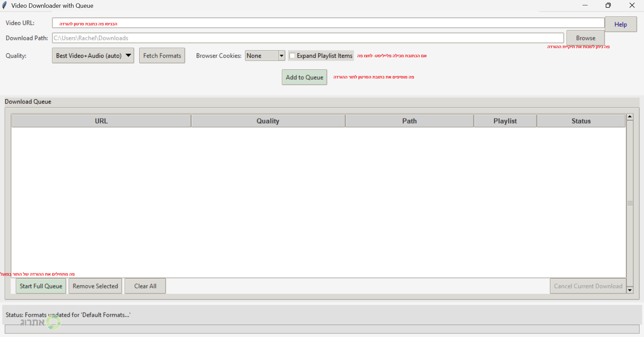Open the Quality dropdown menu
The width and height of the screenshot is (644, 337).
(x=93, y=56)
